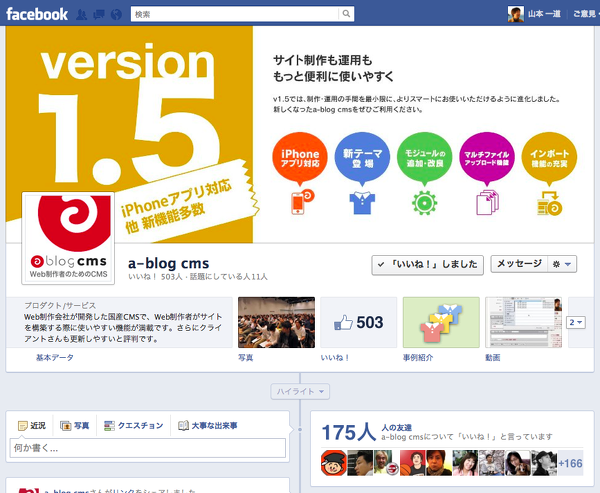The height and width of the screenshot is (493, 600).
Task: Open the 事例紹介 shirts thumbnail
Action: tap(441, 322)
